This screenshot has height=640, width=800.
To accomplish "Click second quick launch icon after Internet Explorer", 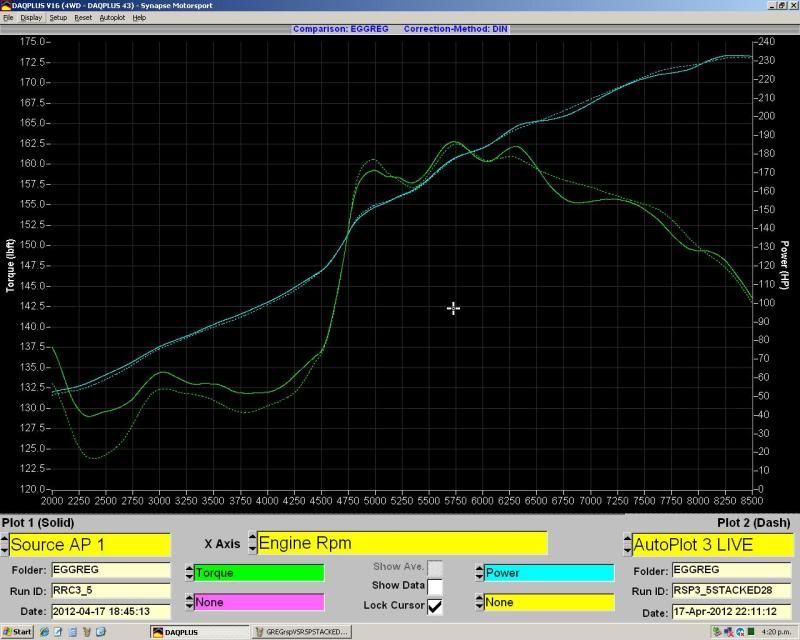I will 58,632.
